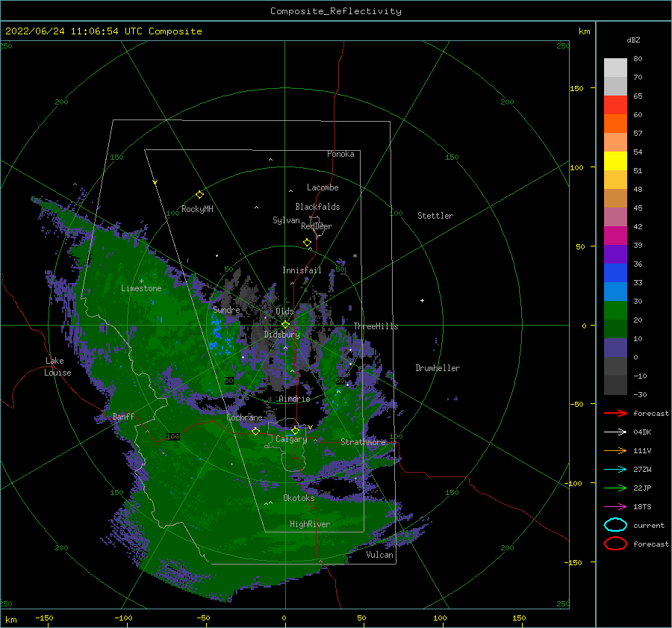The height and width of the screenshot is (628, 672).
Task: Click the red 65-60 dBZ color swatch
Action: (x=615, y=105)
